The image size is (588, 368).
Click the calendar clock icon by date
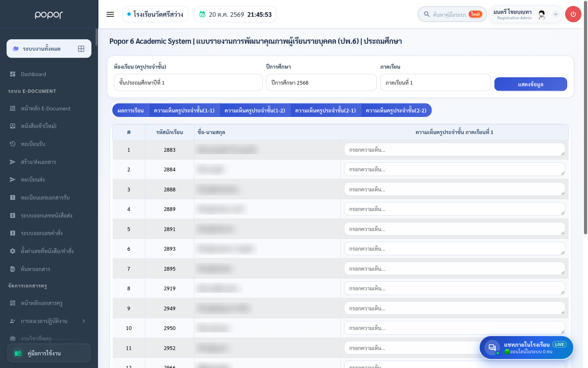pyautogui.click(x=202, y=14)
